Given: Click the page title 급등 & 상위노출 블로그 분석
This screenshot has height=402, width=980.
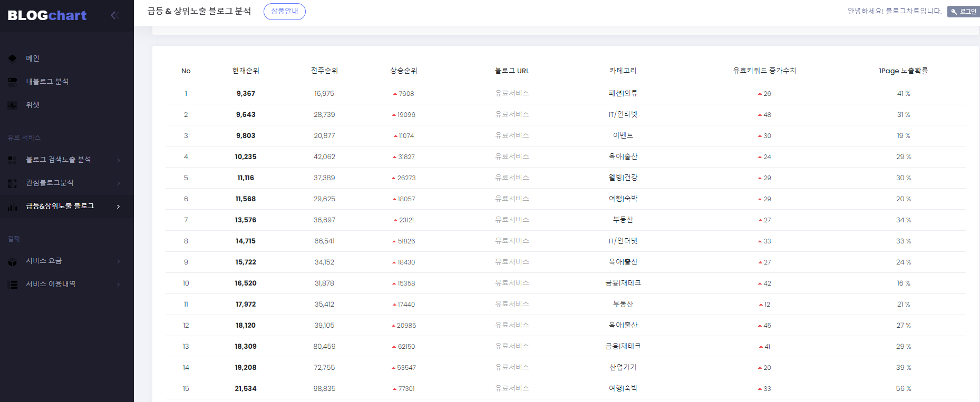Looking at the screenshot, I should [x=199, y=11].
